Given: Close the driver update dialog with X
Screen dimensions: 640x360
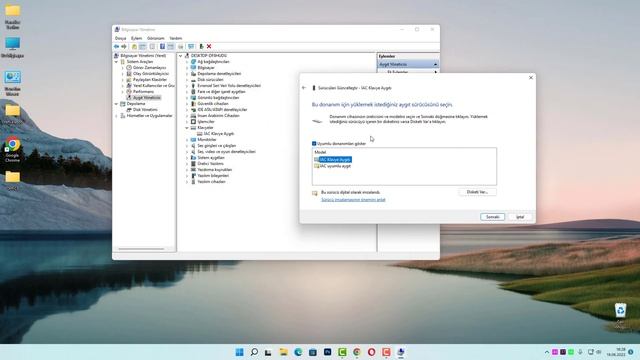Looking at the screenshot, I should tap(531, 78).
